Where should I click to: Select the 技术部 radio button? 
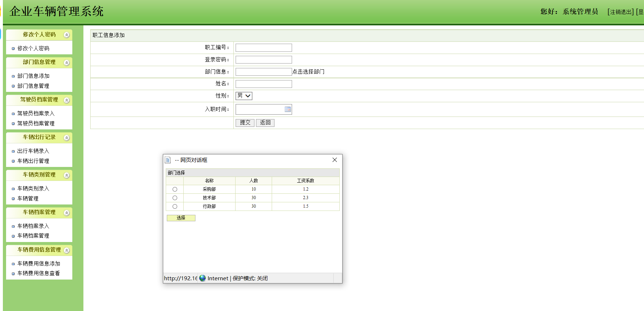coord(175,198)
